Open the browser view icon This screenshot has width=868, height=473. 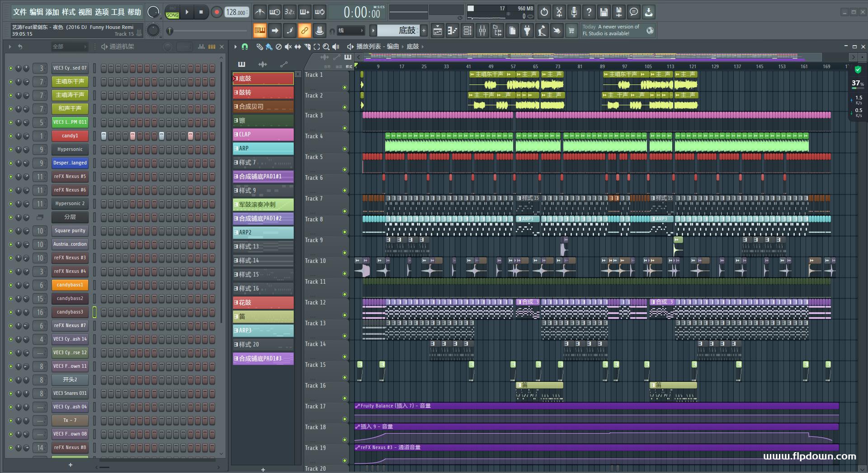[497, 31]
